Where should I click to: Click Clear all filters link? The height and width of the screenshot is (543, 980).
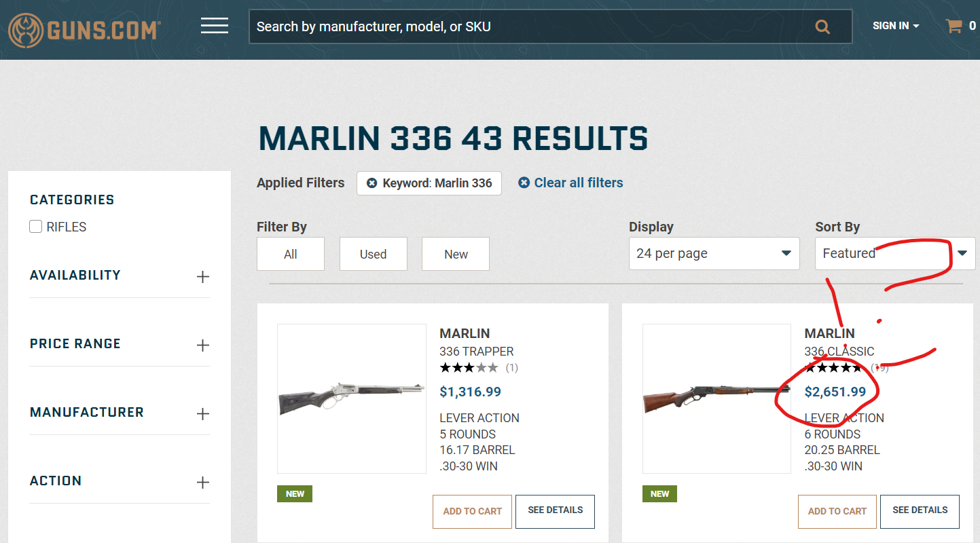pyautogui.click(x=570, y=183)
